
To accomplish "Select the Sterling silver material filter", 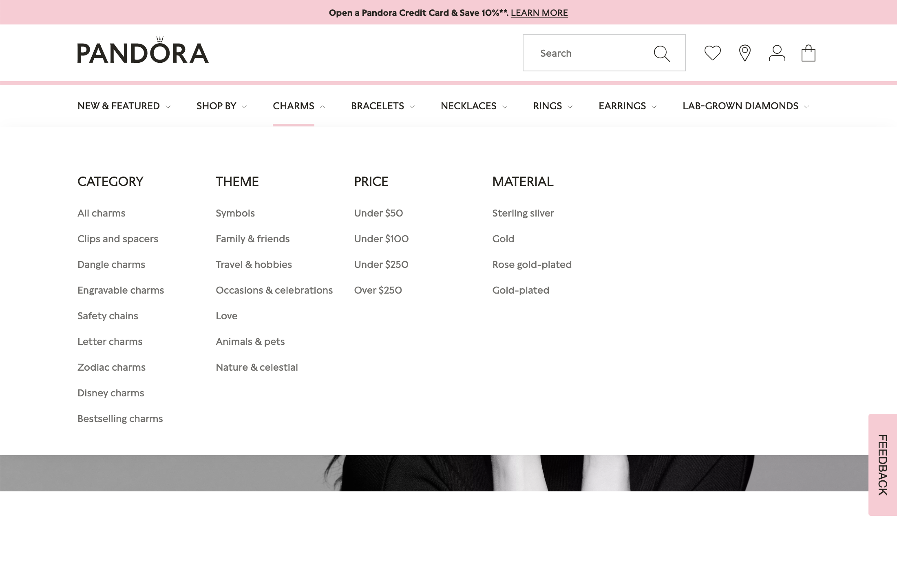I will click(523, 212).
